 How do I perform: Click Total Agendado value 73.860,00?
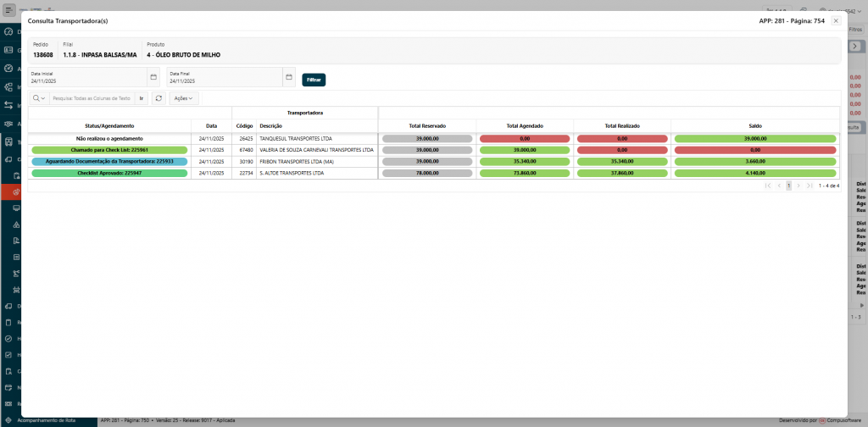pyautogui.click(x=525, y=173)
